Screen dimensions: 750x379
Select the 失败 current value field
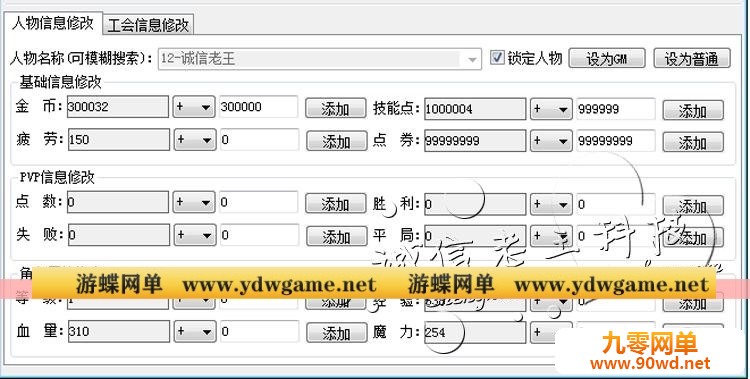click(x=118, y=235)
